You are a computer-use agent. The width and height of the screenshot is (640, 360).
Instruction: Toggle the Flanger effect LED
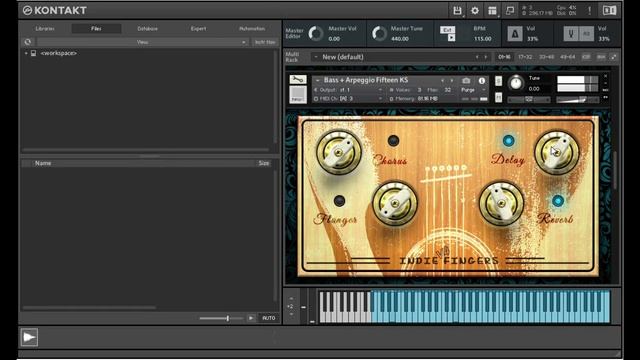coord(339,201)
